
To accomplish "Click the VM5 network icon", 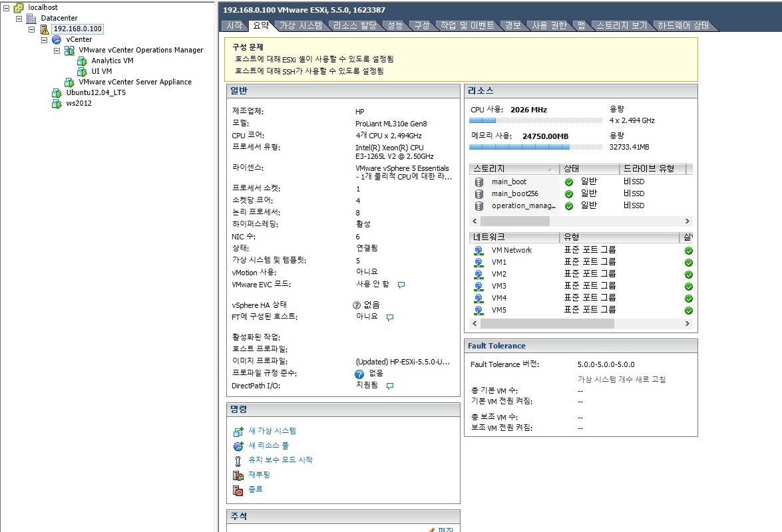I will pyautogui.click(x=479, y=310).
